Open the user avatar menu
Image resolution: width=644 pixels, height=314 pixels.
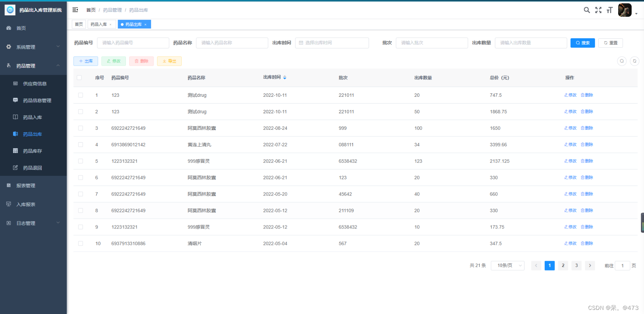point(625,10)
